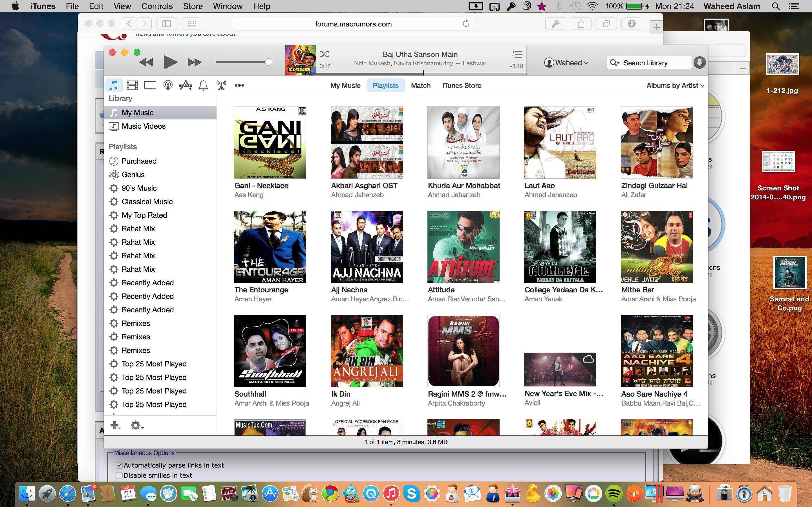This screenshot has width=812, height=507.
Task: Open the playlist gear options menu
Action: point(136,426)
